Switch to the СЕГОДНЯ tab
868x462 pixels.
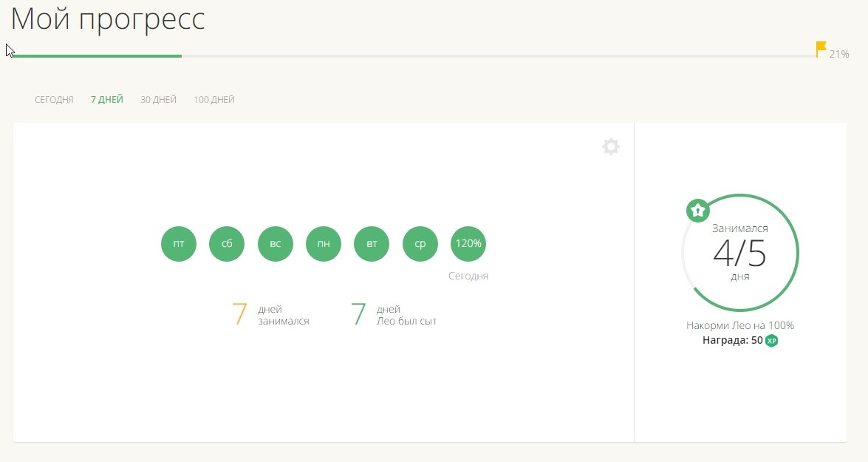click(54, 100)
